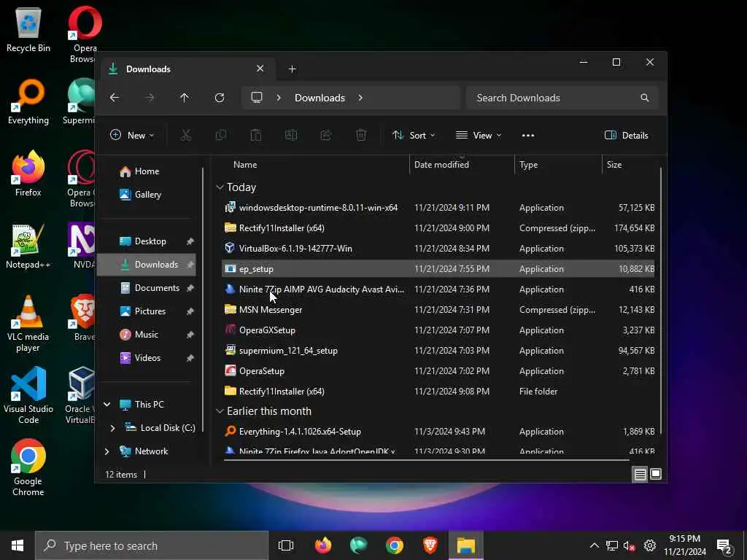
Task: Open the View dropdown
Action: click(x=479, y=135)
